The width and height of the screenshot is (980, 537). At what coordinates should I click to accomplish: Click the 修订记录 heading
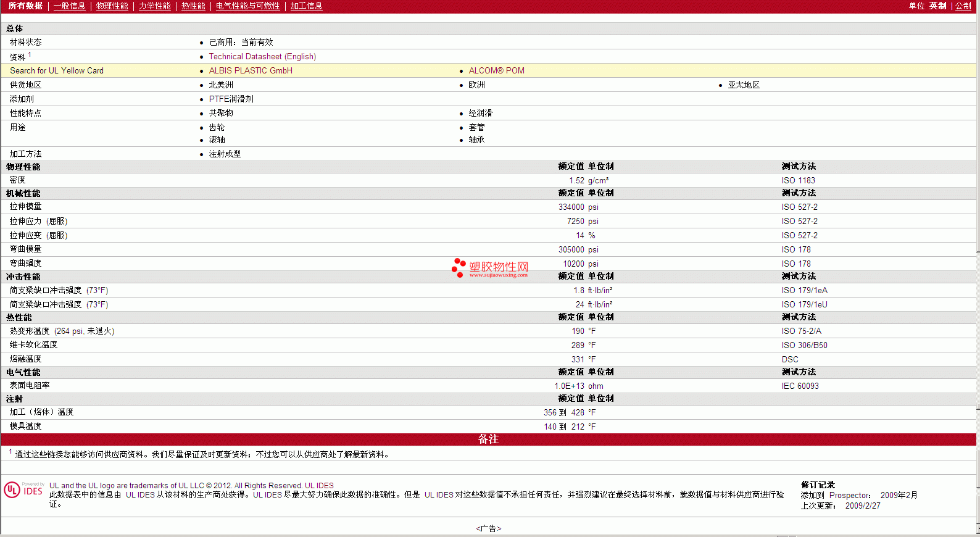click(818, 485)
